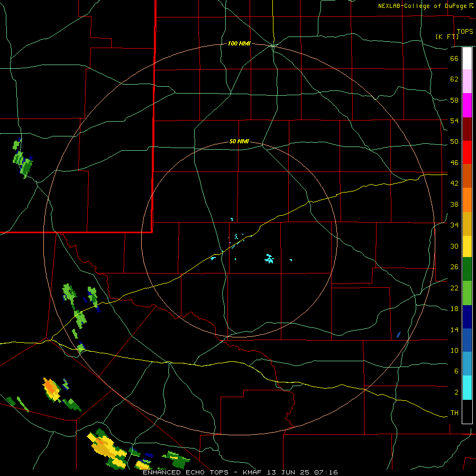Click the black TH threshold swatch

[x=467, y=411]
